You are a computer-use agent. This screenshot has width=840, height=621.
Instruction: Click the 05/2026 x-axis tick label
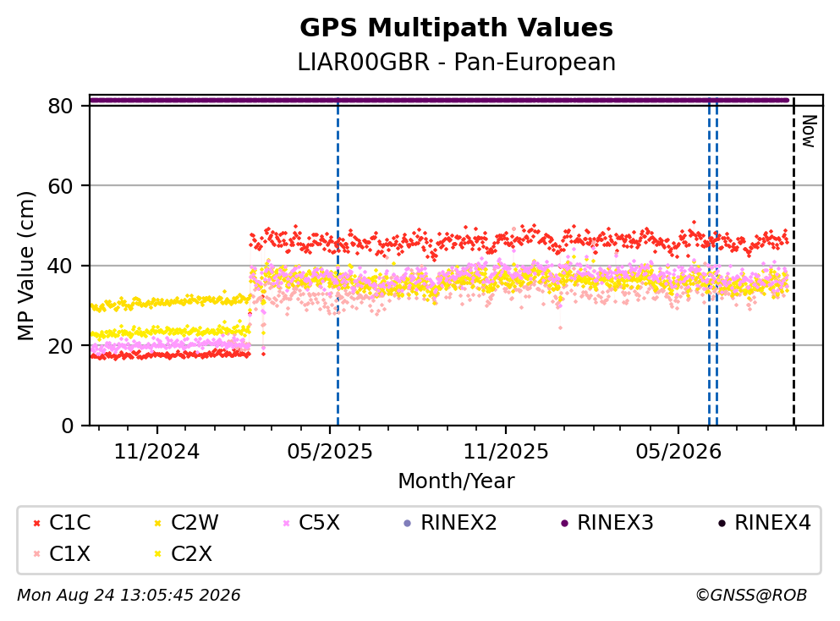tap(678, 452)
